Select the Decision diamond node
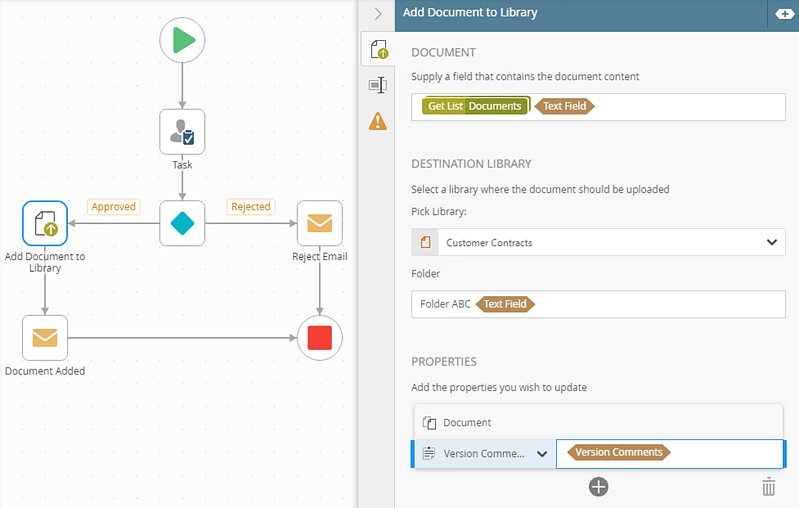This screenshot has height=508, width=799. 182,223
